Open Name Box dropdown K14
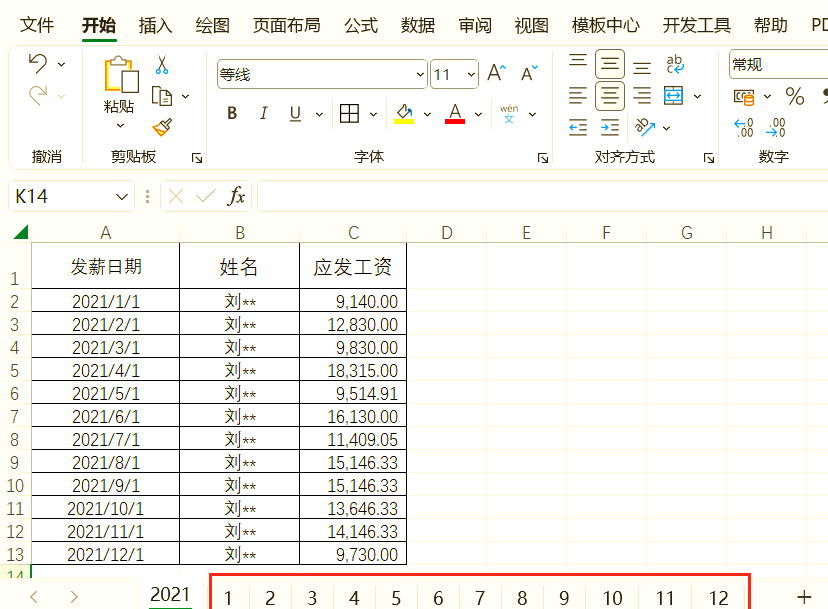The image size is (828, 609). coord(121,197)
